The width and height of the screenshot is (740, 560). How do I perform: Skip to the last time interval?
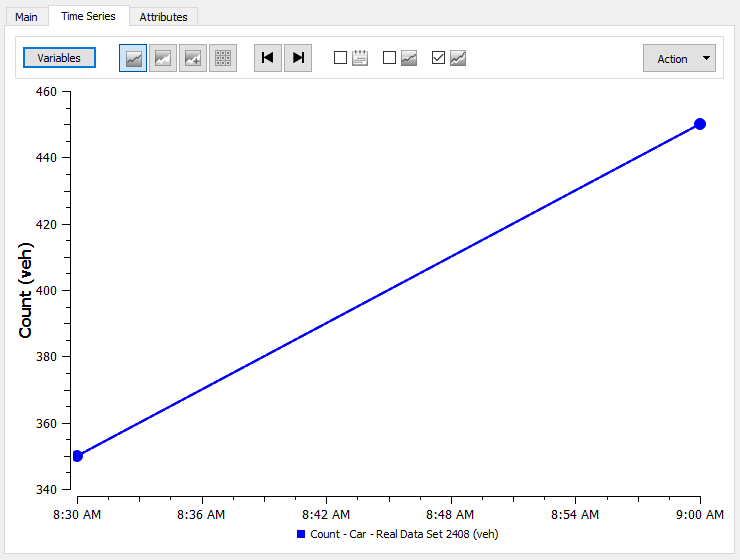(298, 58)
